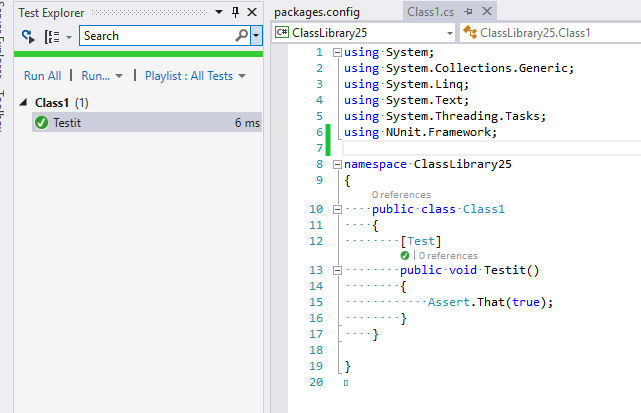
Task: Click the pin icon on Class1.cs tab
Action: click(x=470, y=12)
